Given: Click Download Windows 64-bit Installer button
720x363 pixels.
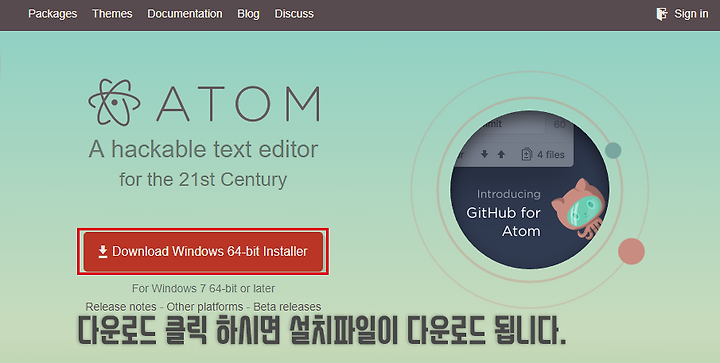Looking at the screenshot, I should tap(203, 251).
